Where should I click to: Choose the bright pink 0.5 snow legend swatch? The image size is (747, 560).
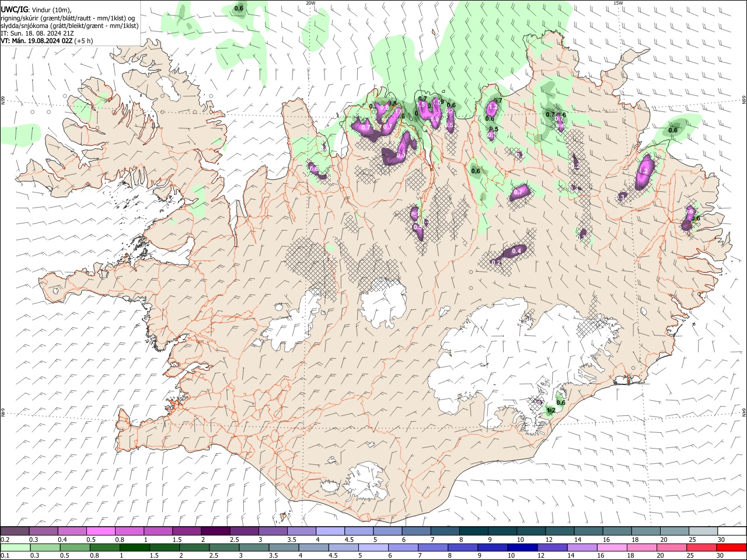[x=101, y=531]
